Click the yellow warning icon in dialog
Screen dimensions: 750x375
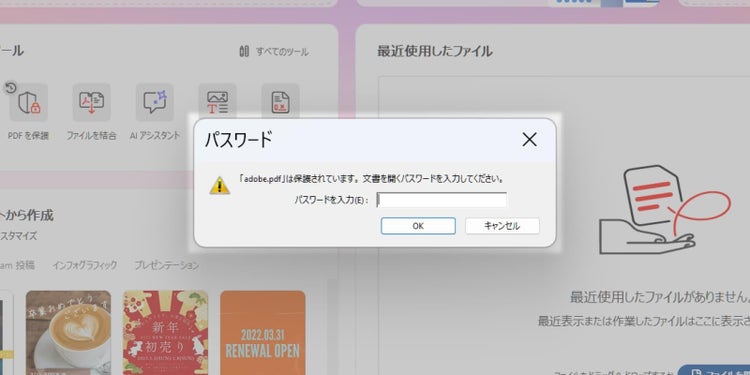point(220,186)
